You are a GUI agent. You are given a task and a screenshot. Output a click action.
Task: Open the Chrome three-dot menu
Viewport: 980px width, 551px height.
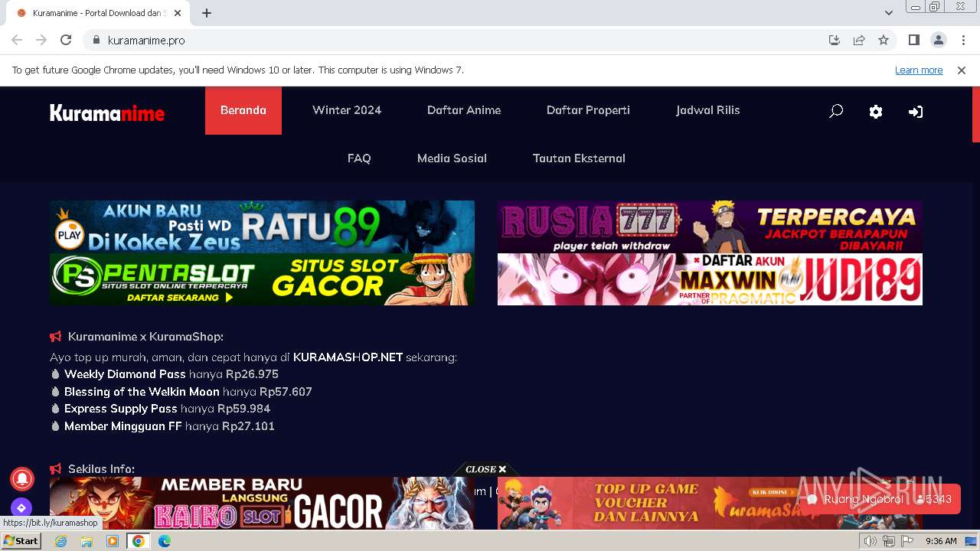(x=963, y=40)
